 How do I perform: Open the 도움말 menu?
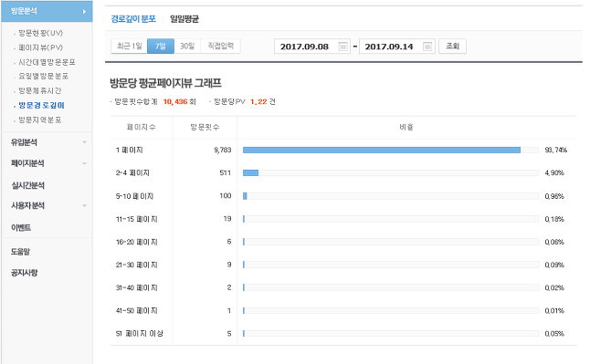tap(20, 252)
